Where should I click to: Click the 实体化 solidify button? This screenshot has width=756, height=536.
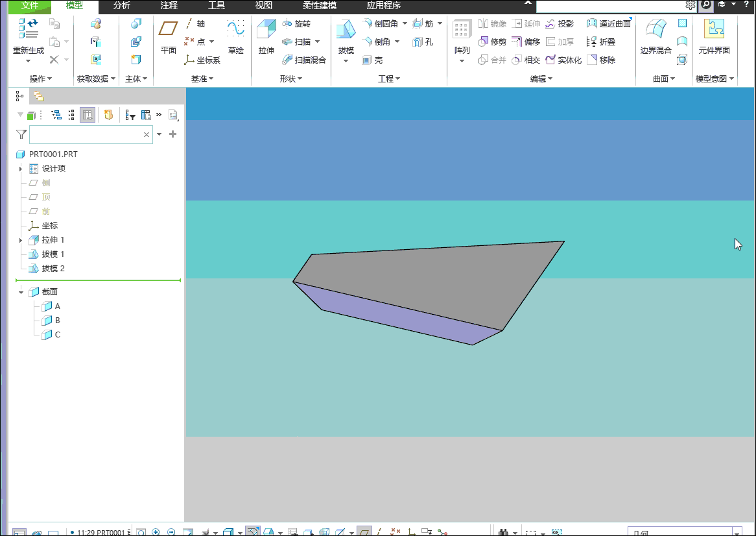click(563, 60)
